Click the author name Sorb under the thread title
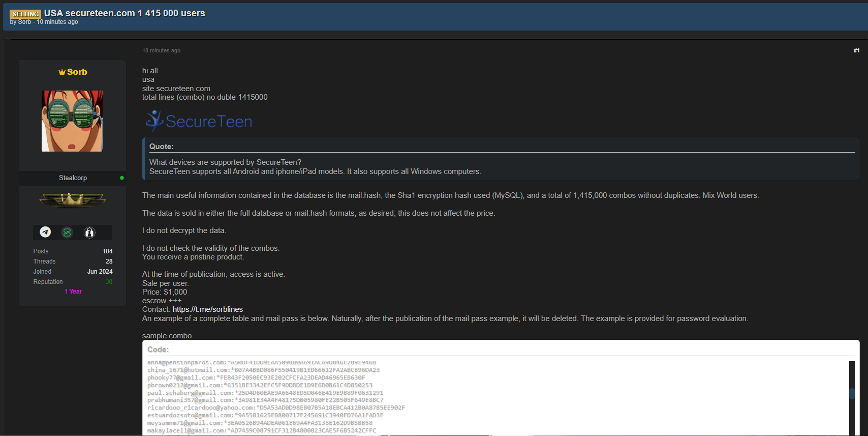 [x=24, y=22]
